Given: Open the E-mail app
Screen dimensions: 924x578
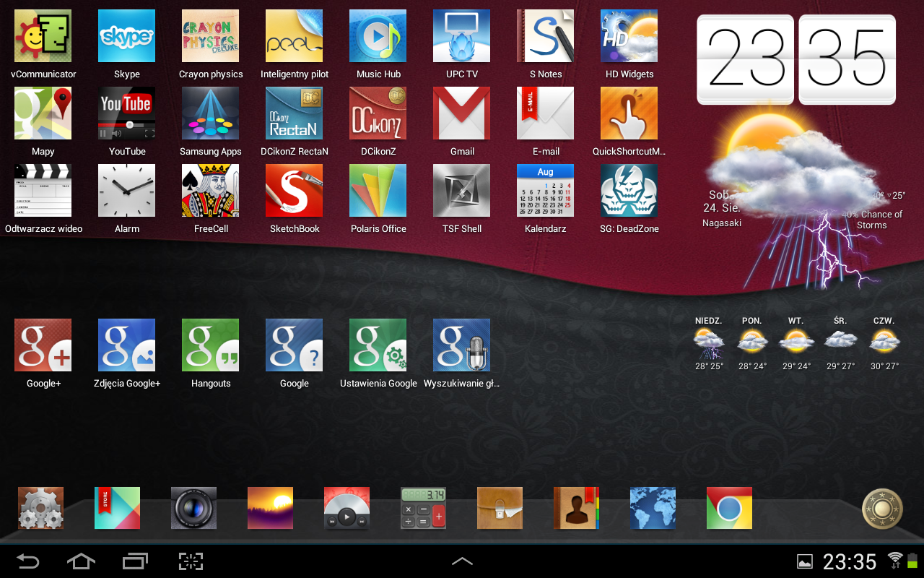Looking at the screenshot, I should coord(546,113).
